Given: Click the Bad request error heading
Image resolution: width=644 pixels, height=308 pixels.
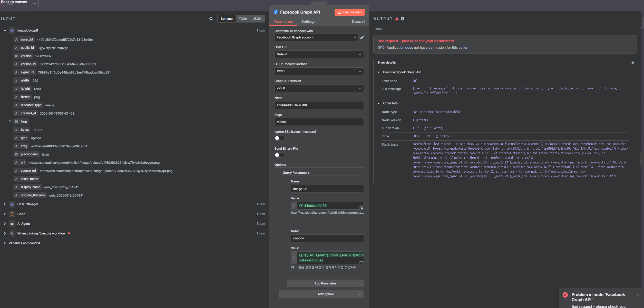Looking at the screenshot, I should [416, 41].
